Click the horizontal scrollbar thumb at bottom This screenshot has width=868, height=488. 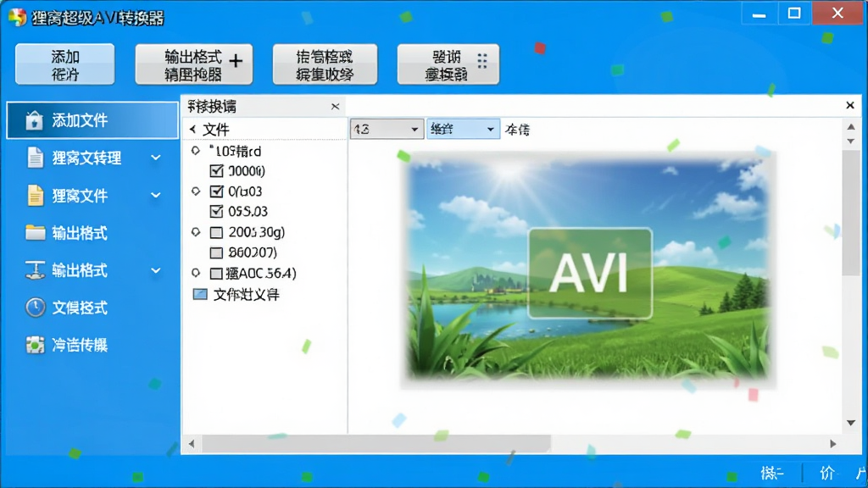pos(376,443)
